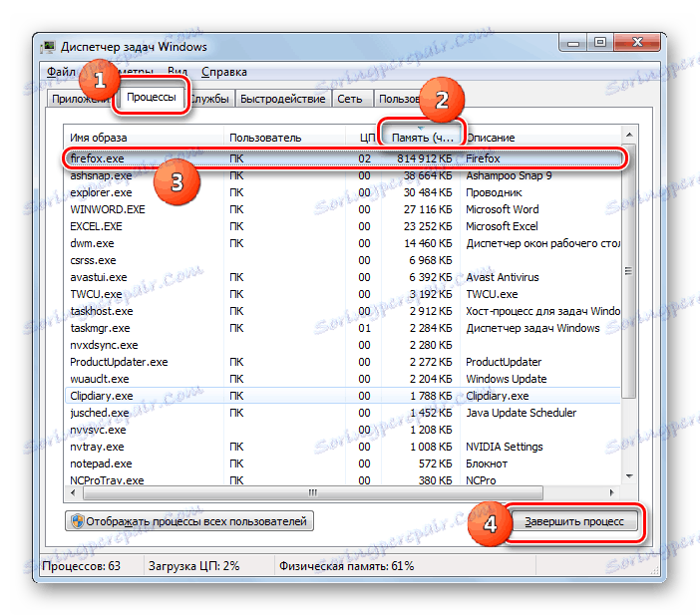This screenshot has width=700, height=616.
Task: Sort by the Описание column header
Action: (x=540, y=138)
